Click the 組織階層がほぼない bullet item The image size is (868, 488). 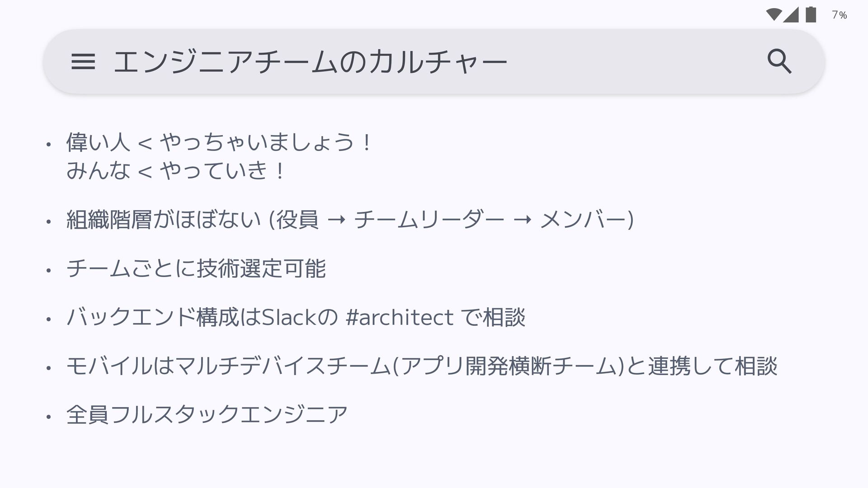click(x=163, y=220)
